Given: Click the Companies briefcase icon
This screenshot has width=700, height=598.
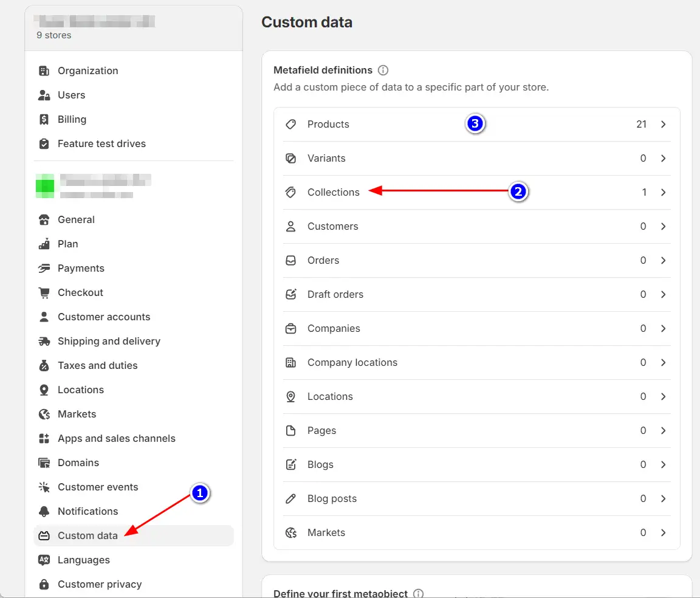Looking at the screenshot, I should [x=291, y=328].
